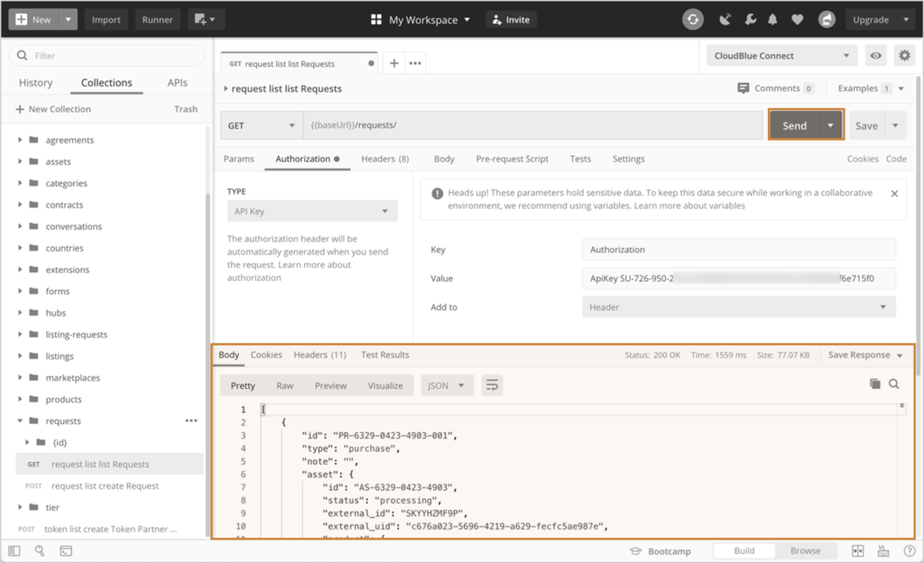The image size is (924, 563).
Task: Change the GET method dropdown
Action: point(262,125)
